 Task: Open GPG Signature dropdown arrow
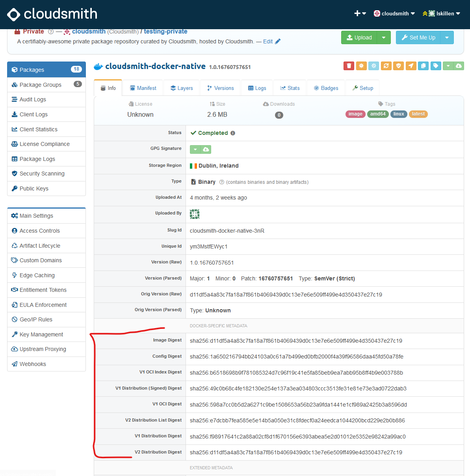click(x=195, y=149)
